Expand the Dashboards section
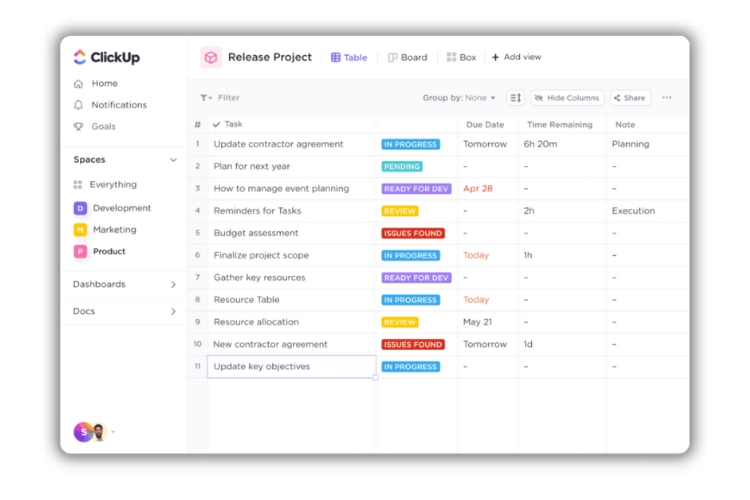 click(173, 285)
